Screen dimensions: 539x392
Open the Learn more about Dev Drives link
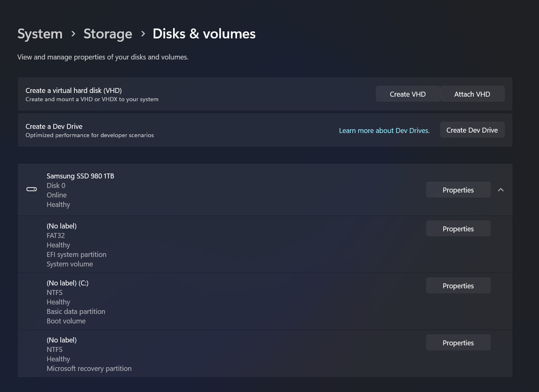pos(384,130)
